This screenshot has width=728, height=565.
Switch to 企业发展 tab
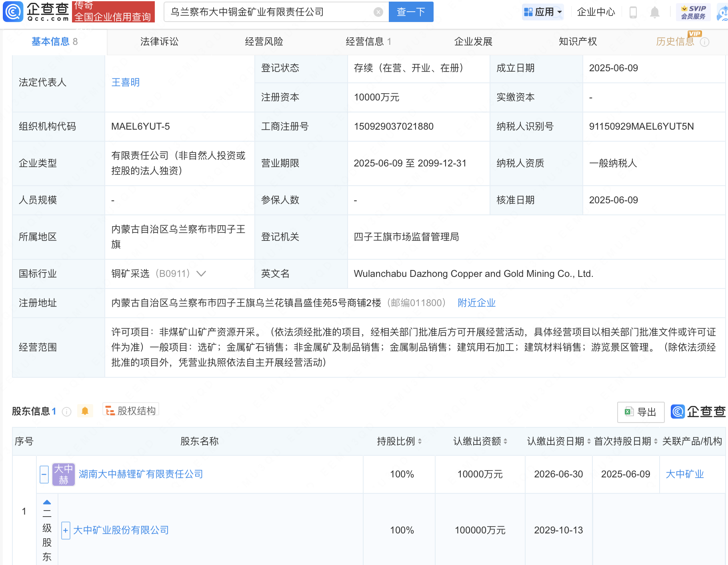point(473,42)
